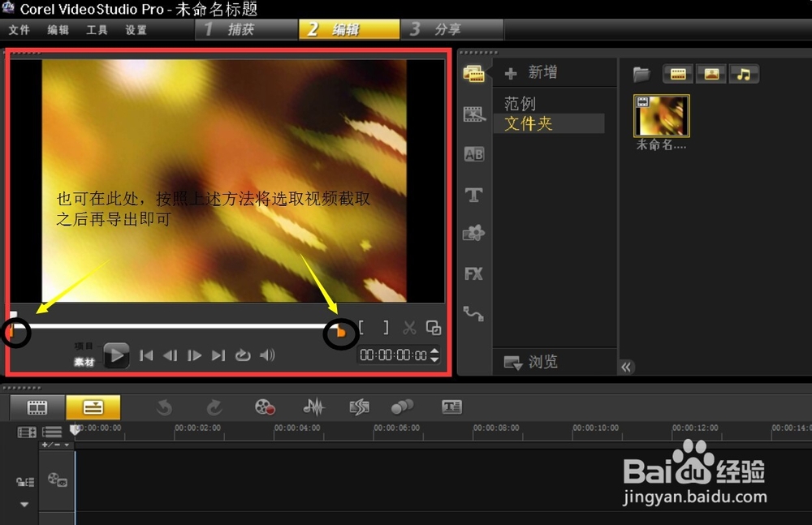Image resolution: width=812 pixels, height=525 pixels.
Task: Open the T text library icon
Action: tap(474, 195)
